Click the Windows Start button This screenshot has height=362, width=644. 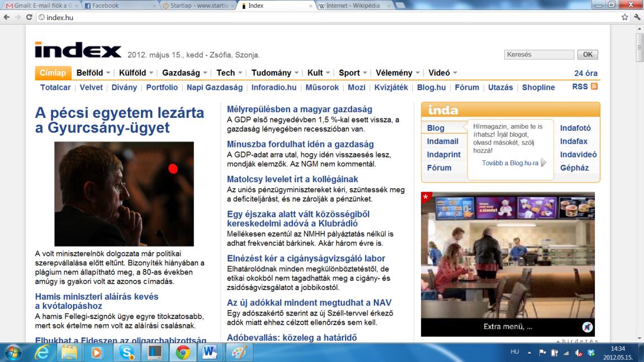pos(13,353)
